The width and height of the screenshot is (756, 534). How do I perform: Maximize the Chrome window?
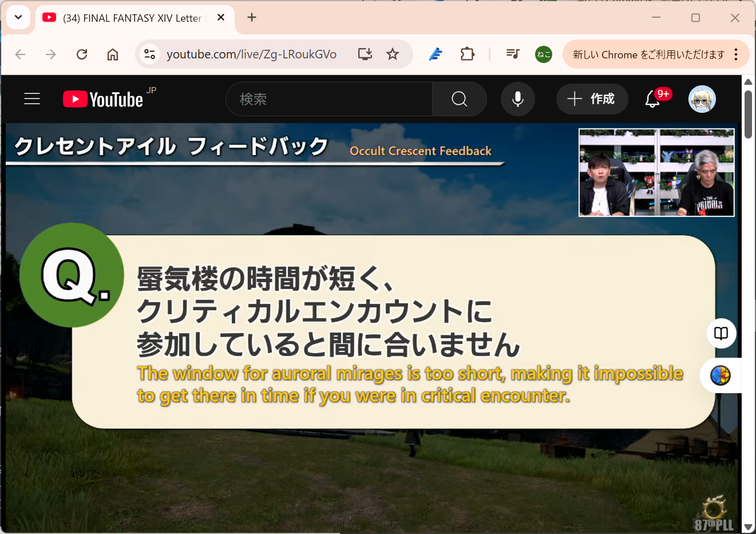[696, 18]
